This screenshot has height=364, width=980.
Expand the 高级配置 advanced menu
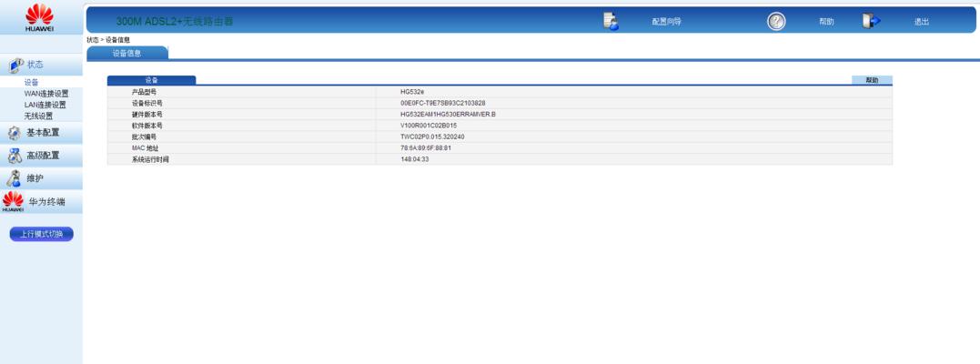point(43,156)
